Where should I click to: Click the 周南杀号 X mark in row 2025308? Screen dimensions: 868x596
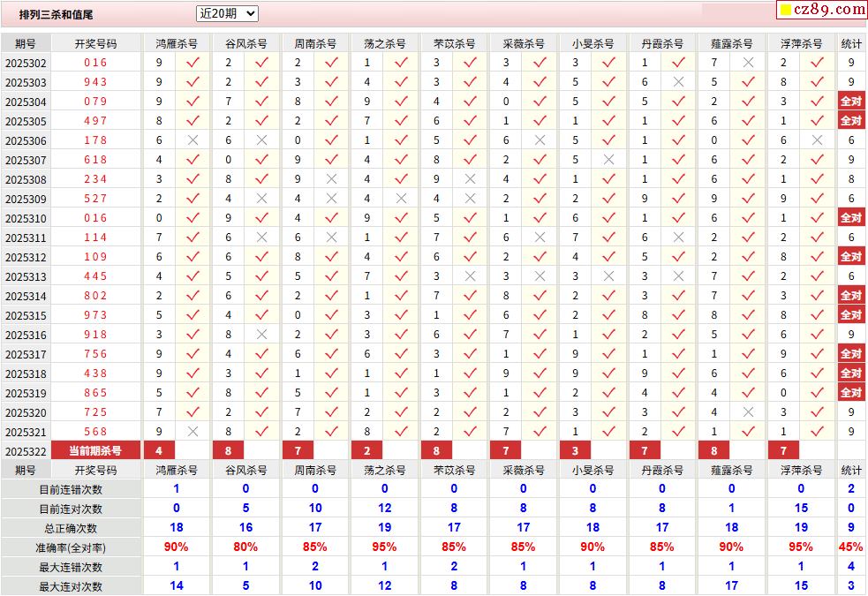[332, 178]
